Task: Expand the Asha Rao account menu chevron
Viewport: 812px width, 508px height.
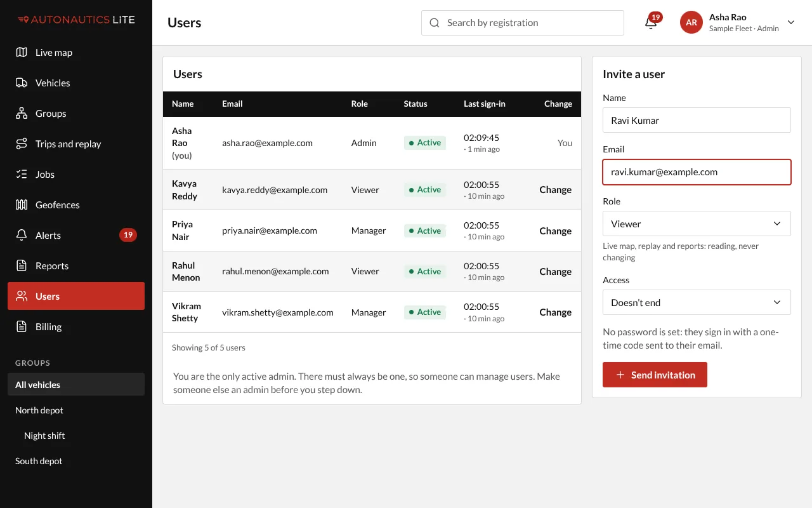Action: (x=791, y=22)
